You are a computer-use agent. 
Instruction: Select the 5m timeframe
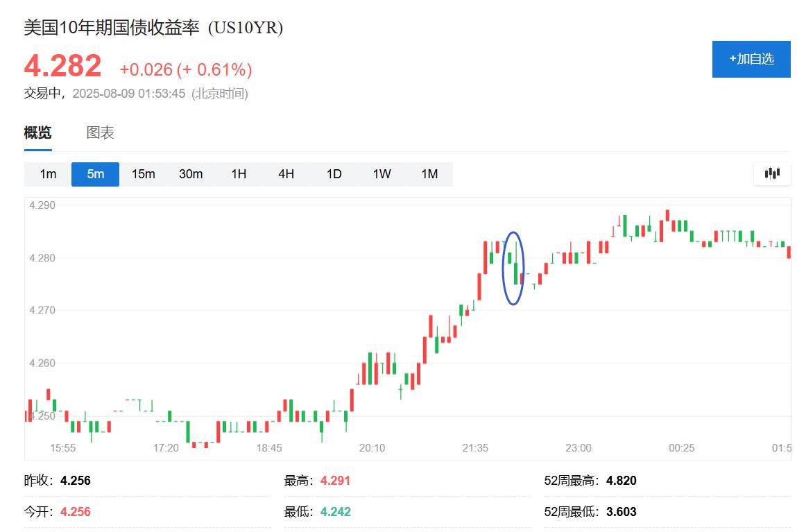pyautogui.click(x=95, y=174)
